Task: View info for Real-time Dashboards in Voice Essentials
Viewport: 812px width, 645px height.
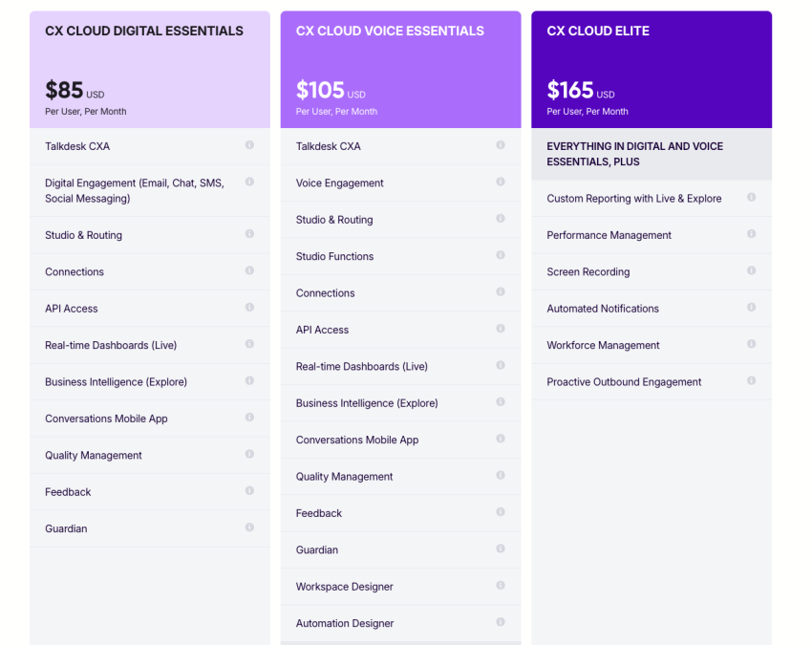Action: [501, 366]
